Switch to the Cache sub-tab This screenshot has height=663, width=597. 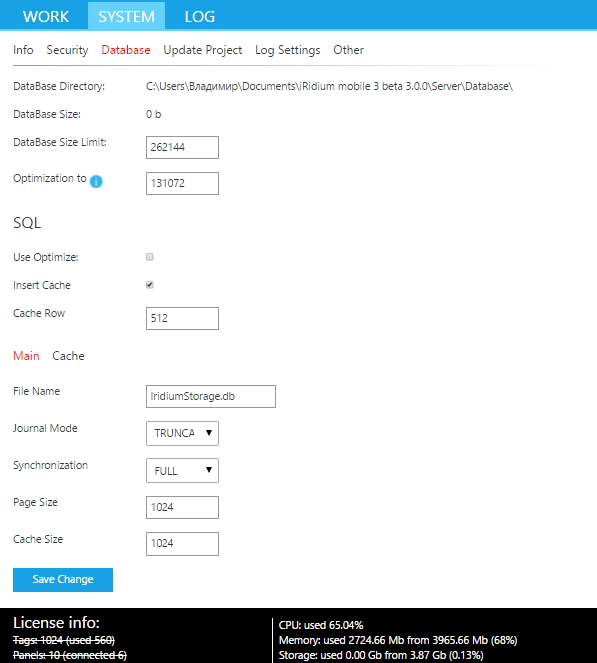[x=68, y=356]
